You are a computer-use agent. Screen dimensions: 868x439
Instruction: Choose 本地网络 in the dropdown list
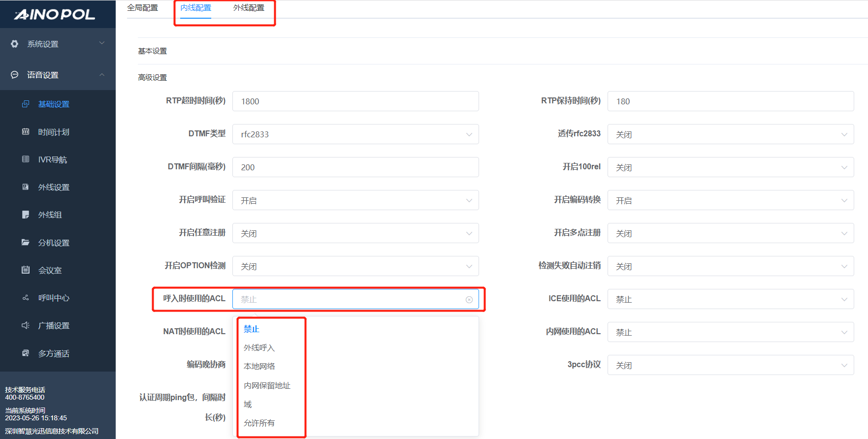click(259, 366)
